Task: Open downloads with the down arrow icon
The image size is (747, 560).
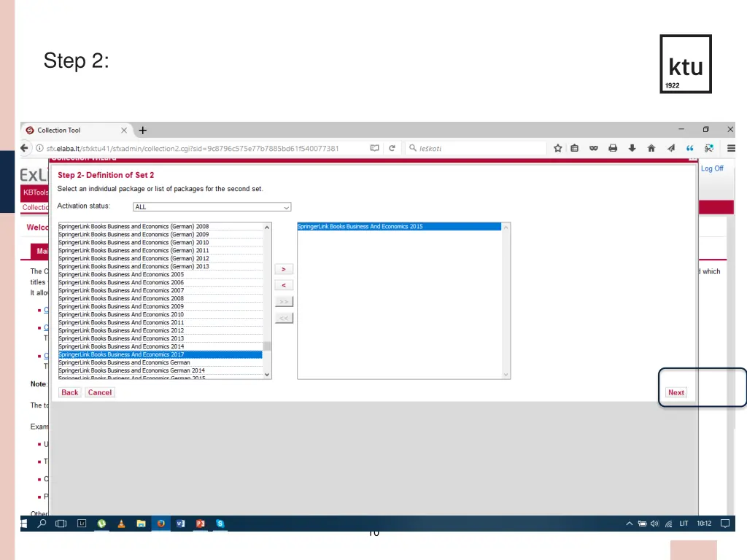Action: 632,148
